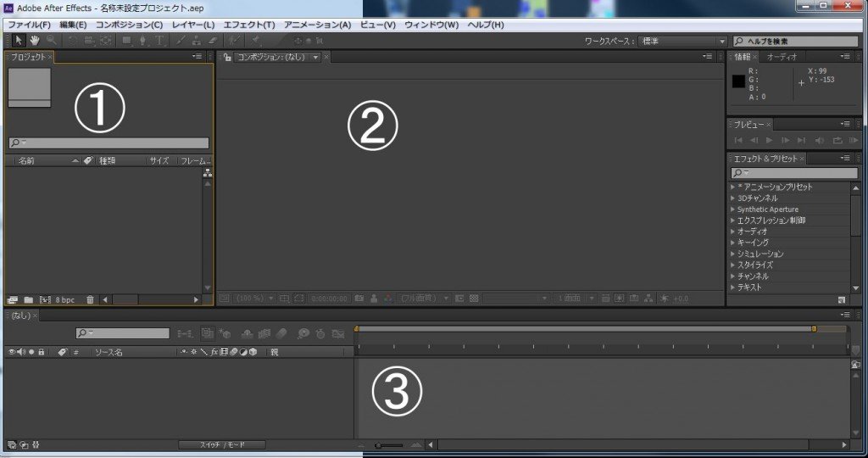Expand the エクスプレッション制御 category
This screenshot has width=868, height=458.
pos(733,221)
